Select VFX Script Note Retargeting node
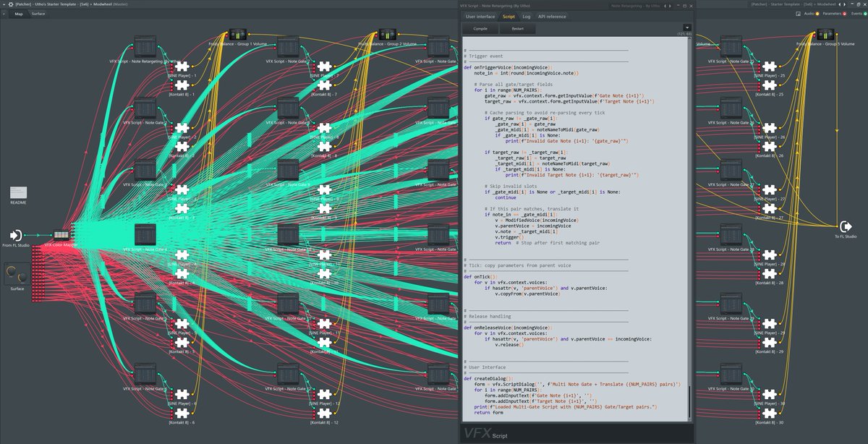The width and height of the screenshot is (868, 444). 145,48
